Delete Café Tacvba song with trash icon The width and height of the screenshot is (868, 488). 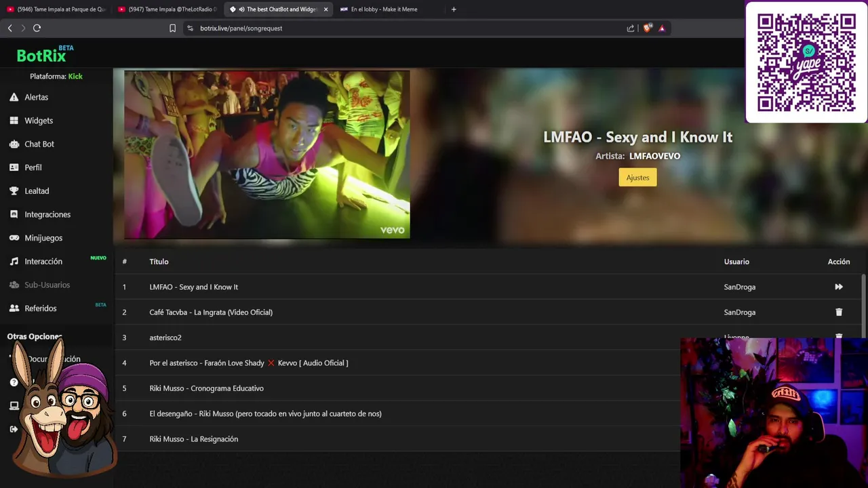coord(839,312)
